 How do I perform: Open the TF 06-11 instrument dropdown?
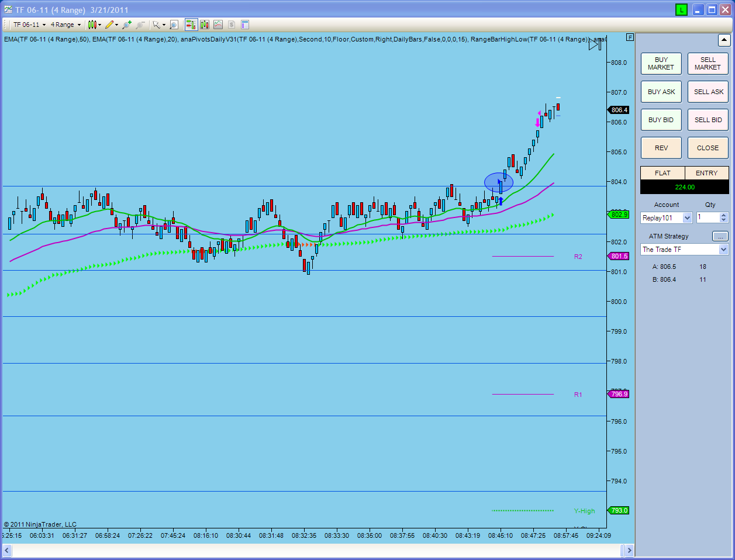coord(29,25)
